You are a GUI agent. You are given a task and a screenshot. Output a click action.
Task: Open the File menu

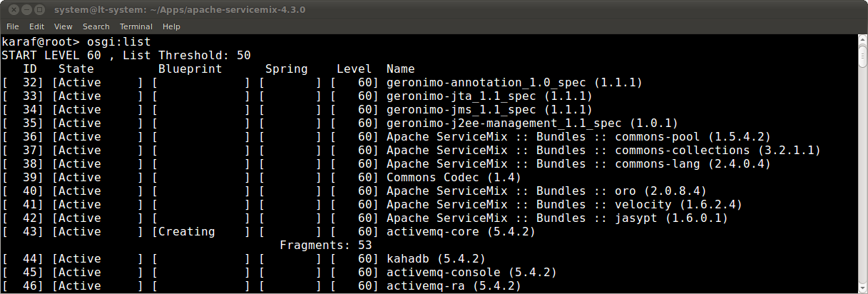point(13,26)
